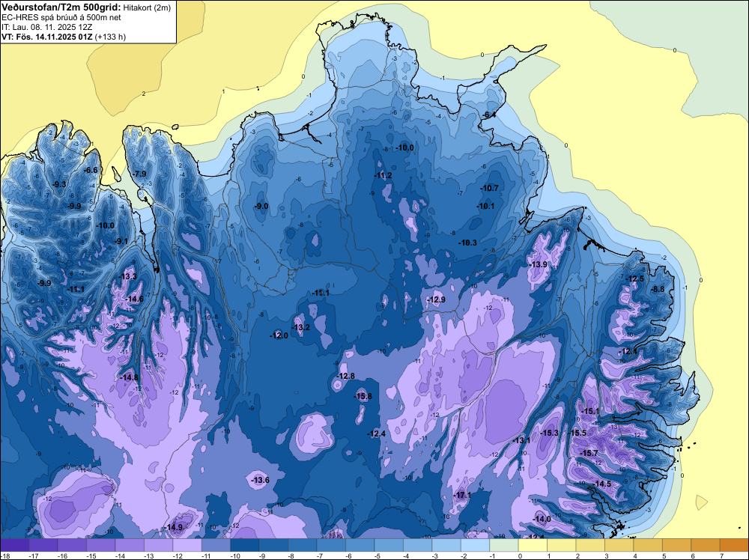Image resolution: width=749 pixels, height=560 pixels.
Task: Click the "5" label on the color legend
Action: pyautogui.click(x=664, y=556)
